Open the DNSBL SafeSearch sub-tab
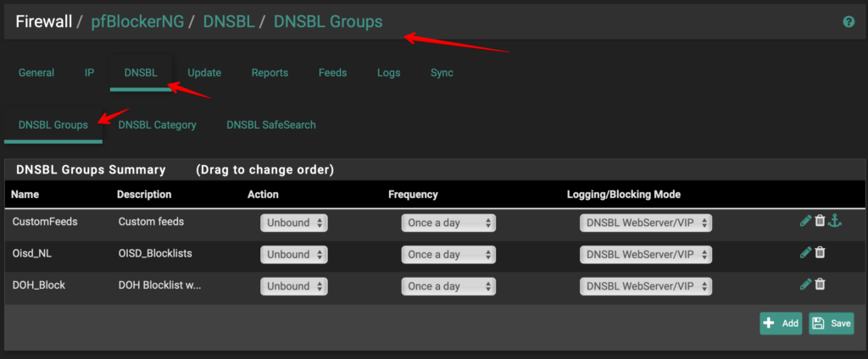The image size is (868, 359). tap(271, 125)
